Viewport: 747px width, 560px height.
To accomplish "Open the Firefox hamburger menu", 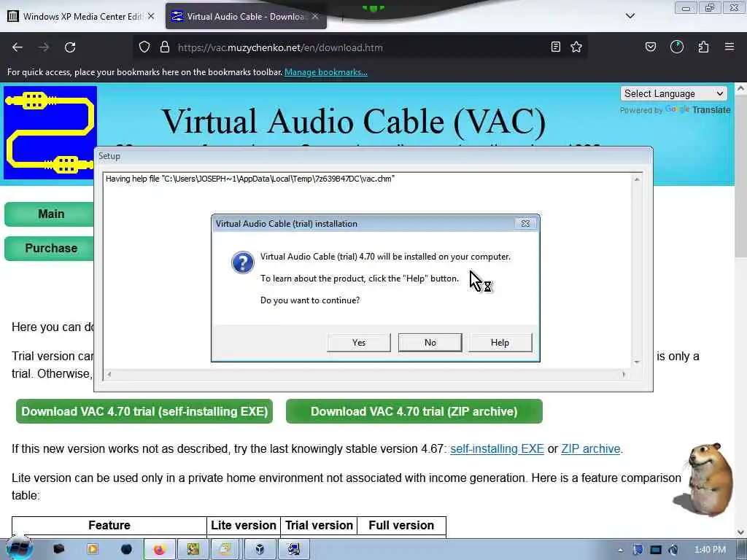I will click(x=729, y=47).
